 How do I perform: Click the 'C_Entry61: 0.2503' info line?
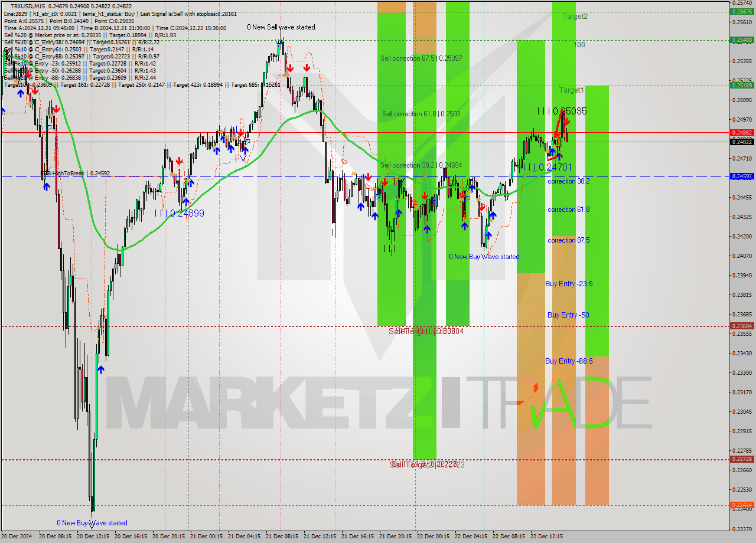79,49
